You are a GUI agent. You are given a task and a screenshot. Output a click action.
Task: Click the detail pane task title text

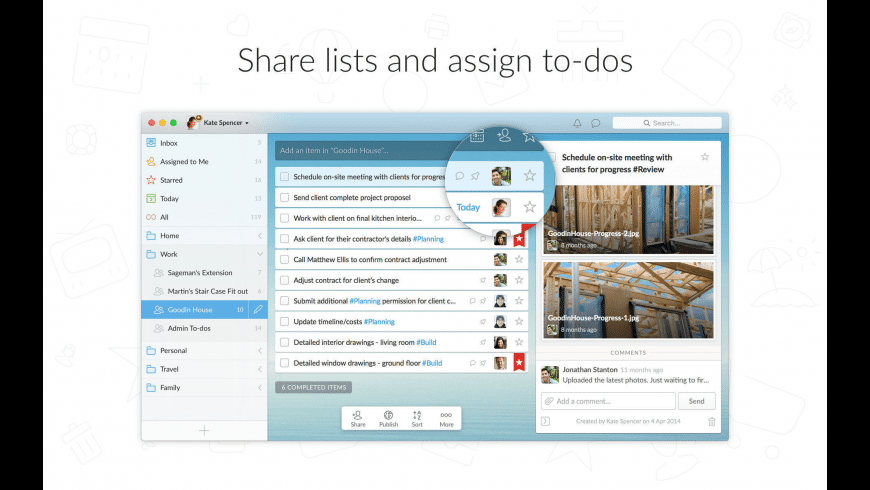point(616,163)
